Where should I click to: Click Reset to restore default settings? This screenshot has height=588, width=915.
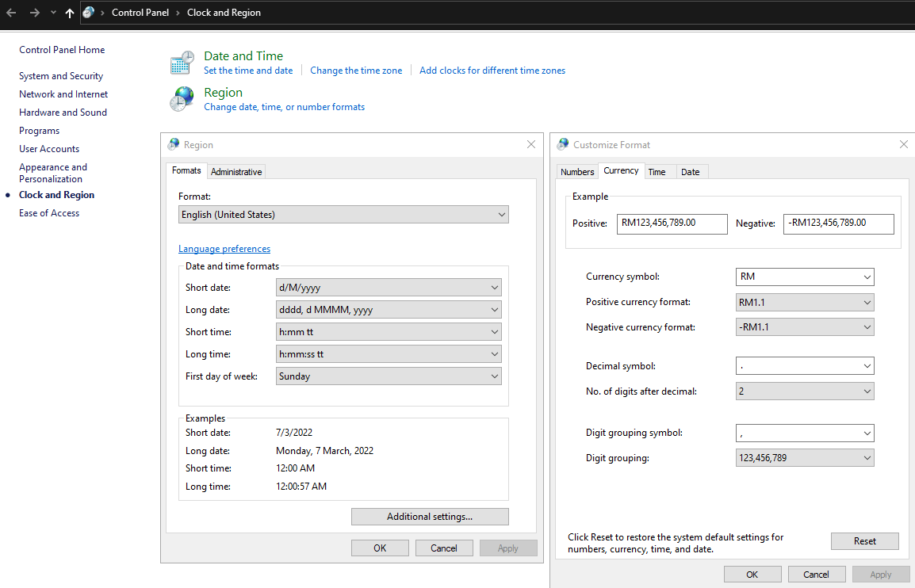(864, 540)
